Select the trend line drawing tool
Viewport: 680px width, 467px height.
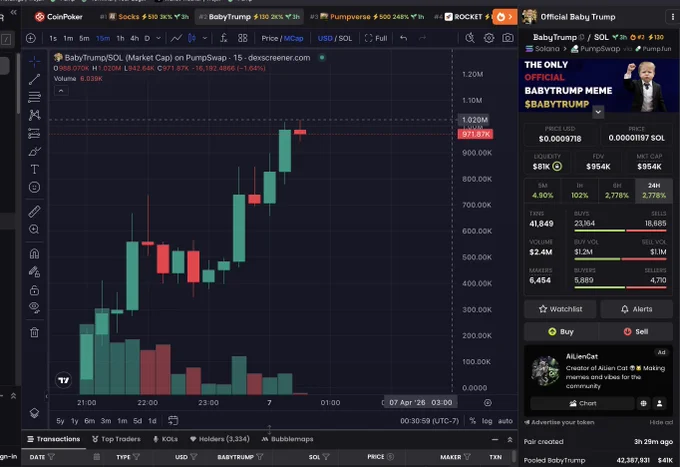coord(34,79)
